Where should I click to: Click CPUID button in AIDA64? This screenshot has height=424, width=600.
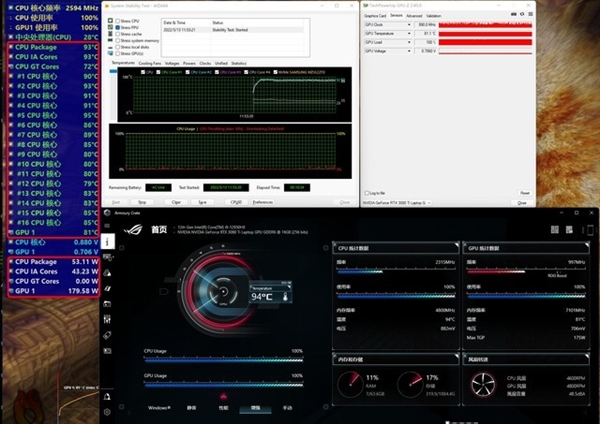(x=236, y=202)
